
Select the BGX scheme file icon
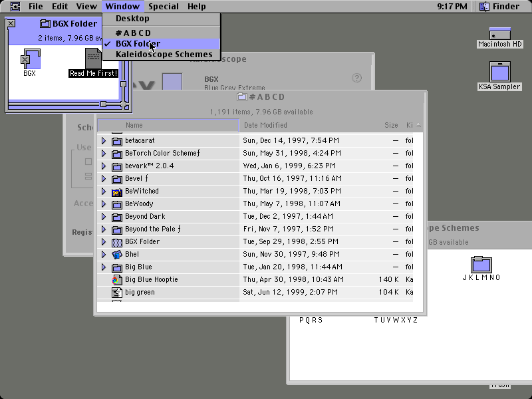point(31,59)
